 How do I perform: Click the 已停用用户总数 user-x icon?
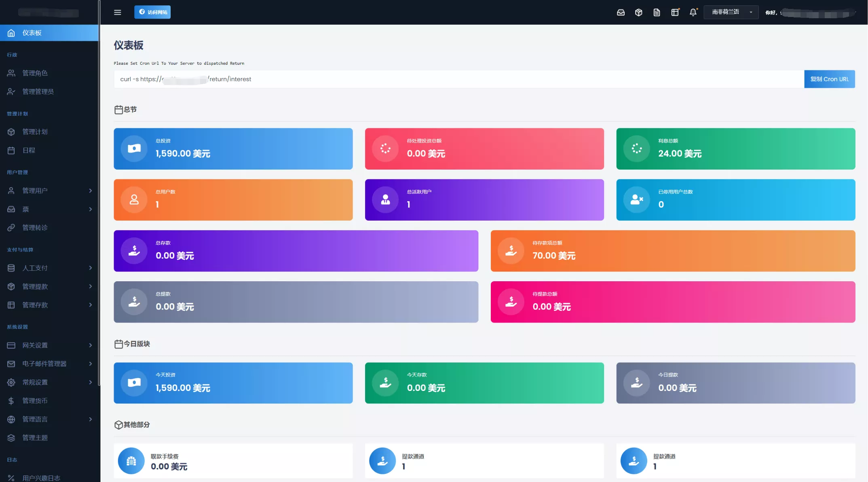point(637,200)
